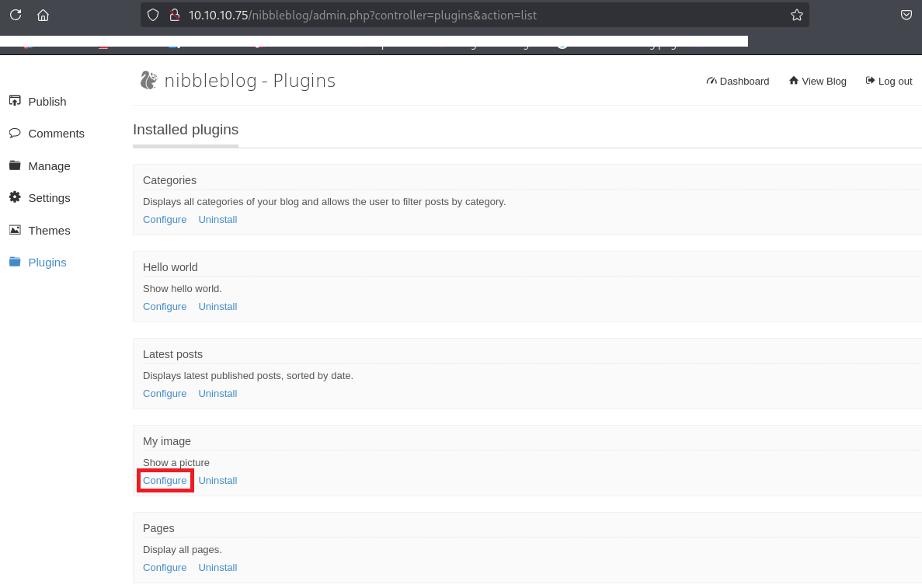Click the Comments speech bubble icon
The image size is (922, 588).
click(15, 133)
